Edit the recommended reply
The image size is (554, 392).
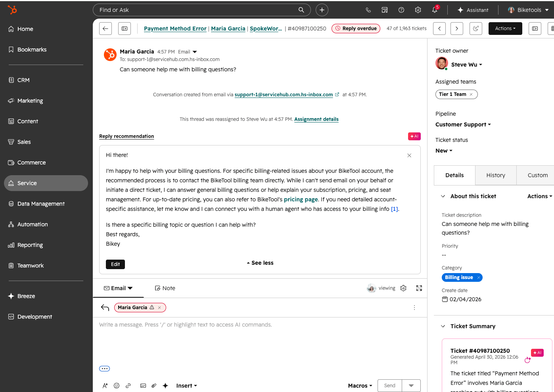tap(115, 264)
